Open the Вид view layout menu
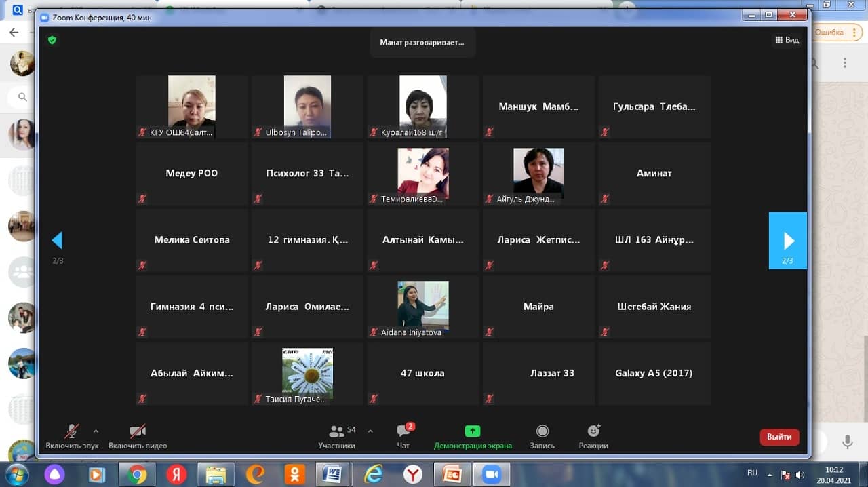 point(787,40)
